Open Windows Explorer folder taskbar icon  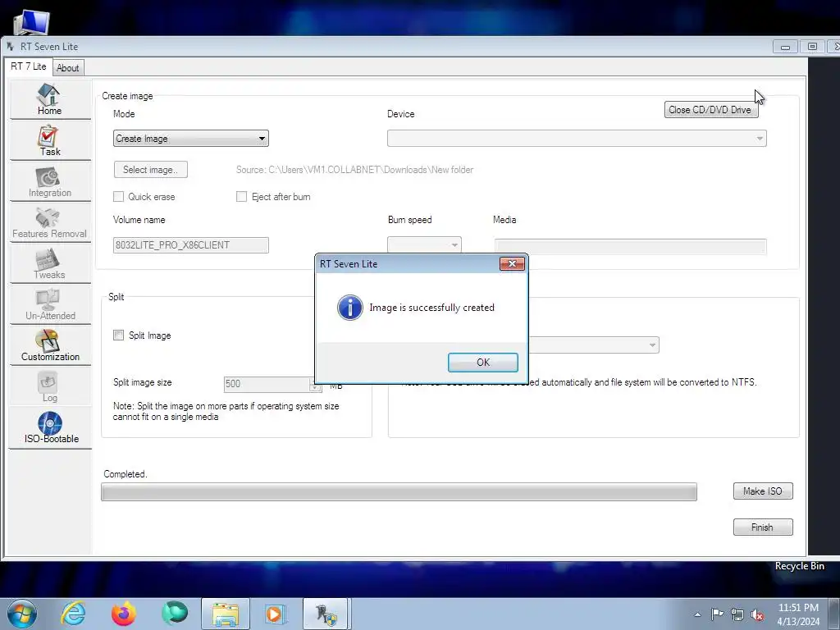point(226,614)
